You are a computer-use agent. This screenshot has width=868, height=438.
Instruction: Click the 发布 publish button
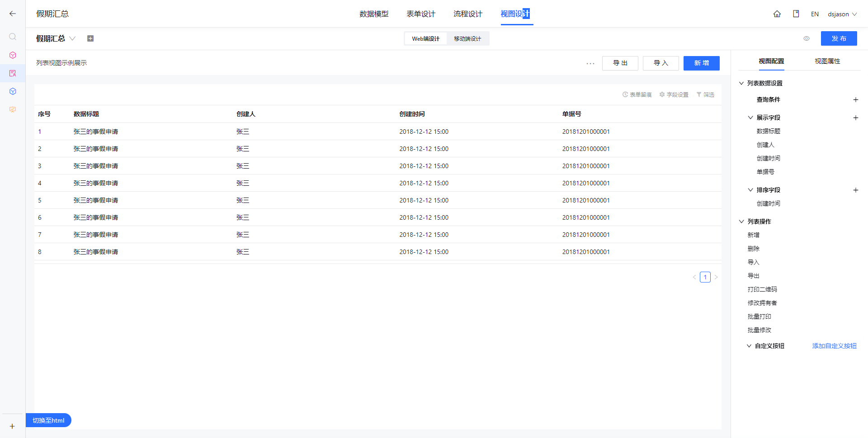pyautogui.click(x=839, y=38)
